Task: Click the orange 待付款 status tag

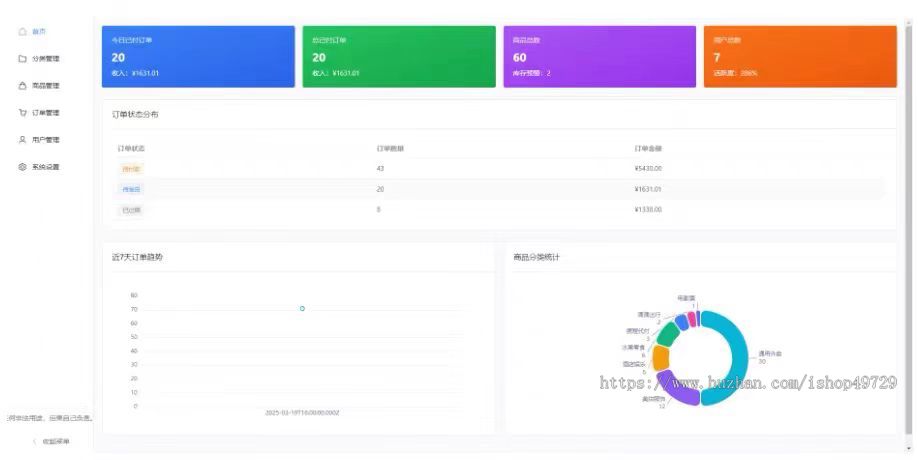Action: pos(131,169)
